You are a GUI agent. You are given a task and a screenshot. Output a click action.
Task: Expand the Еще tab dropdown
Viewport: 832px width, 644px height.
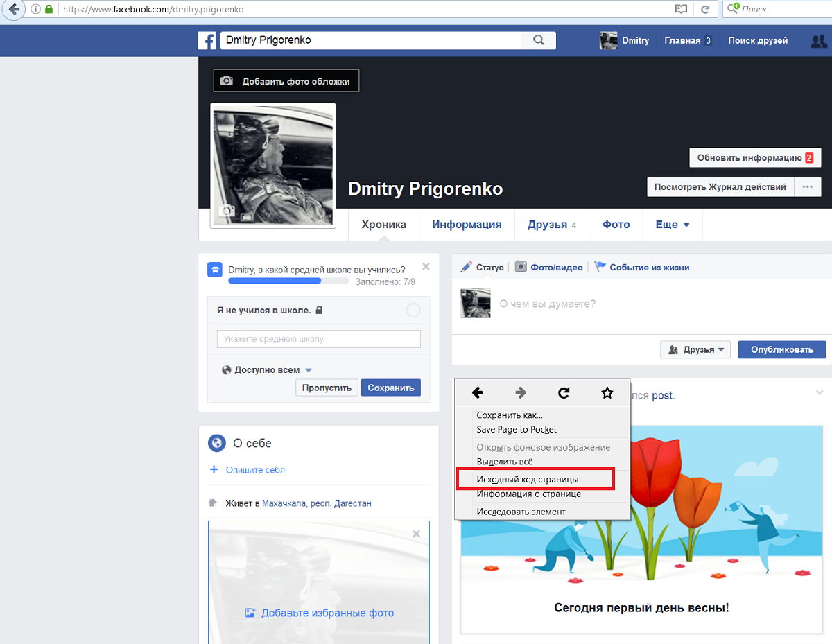673,225
